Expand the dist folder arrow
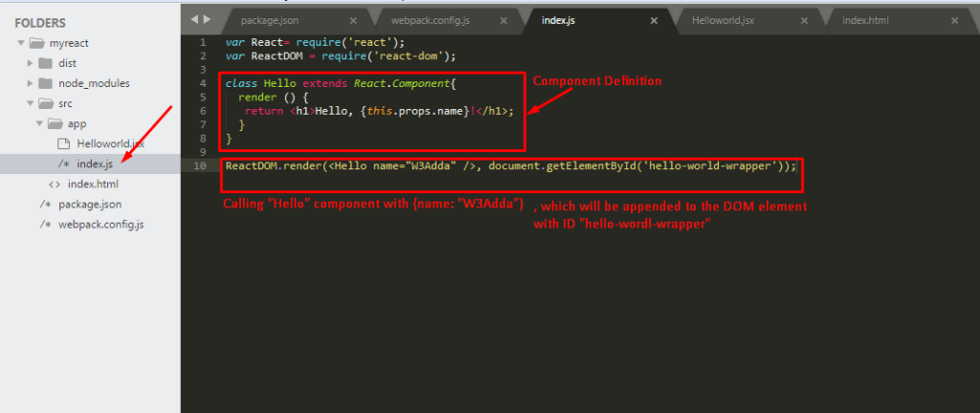This screenshot has width=980, height=413. [30, 64]
